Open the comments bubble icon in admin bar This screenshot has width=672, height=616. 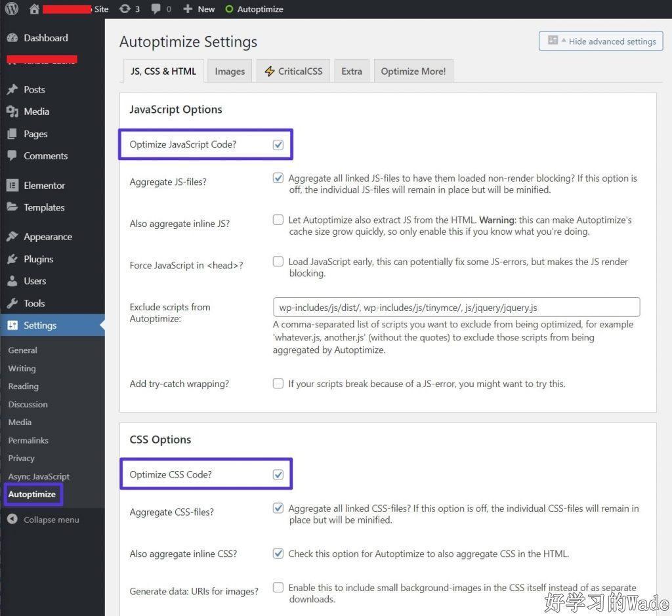156,9
